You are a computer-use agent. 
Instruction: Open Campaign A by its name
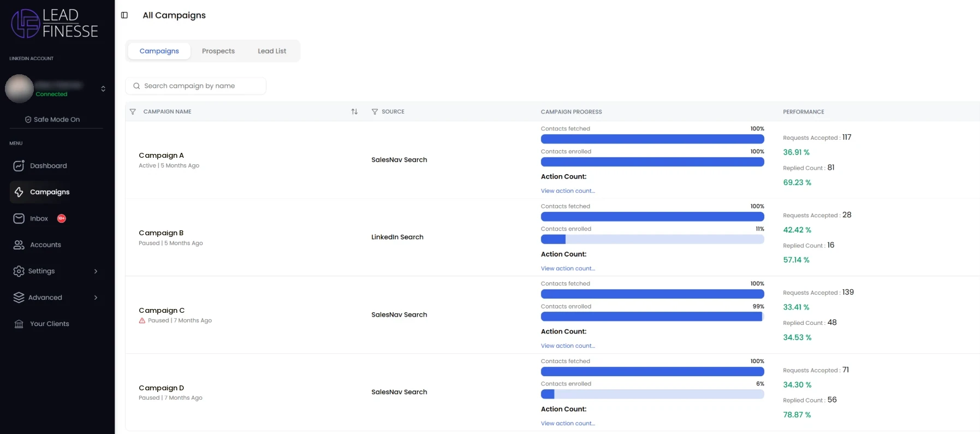click(161, 156)
